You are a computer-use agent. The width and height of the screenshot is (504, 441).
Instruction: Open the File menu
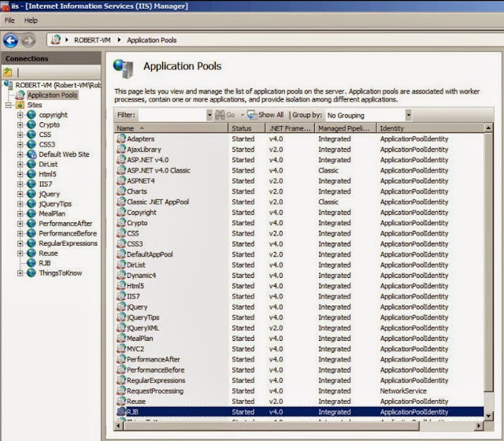9,20
